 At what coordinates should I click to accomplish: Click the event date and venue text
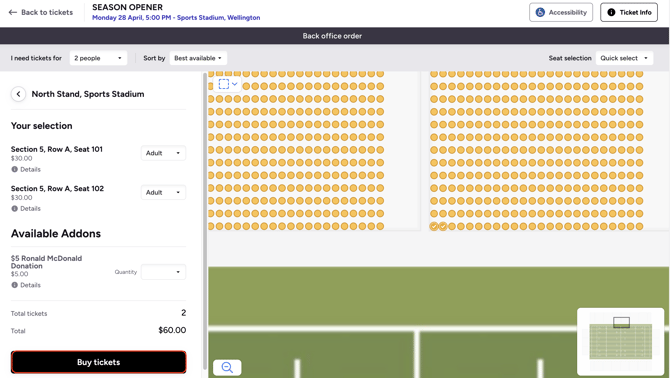click(x=176, y=18)
